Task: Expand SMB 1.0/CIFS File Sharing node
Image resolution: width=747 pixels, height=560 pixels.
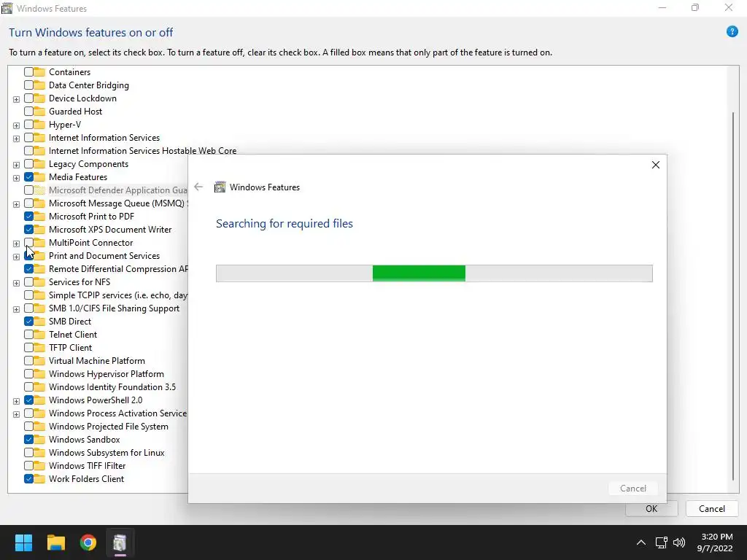Action: coord(16,309)
